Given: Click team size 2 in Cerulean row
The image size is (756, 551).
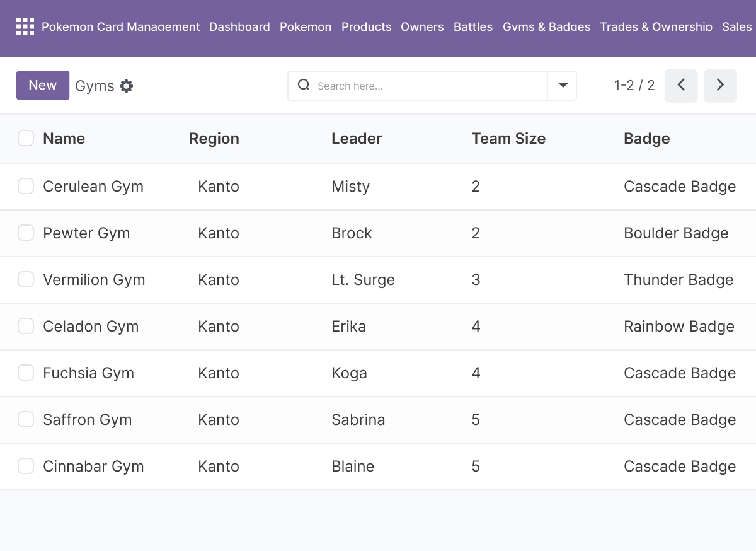Looking at the screenshot, I should pos(476,187).
